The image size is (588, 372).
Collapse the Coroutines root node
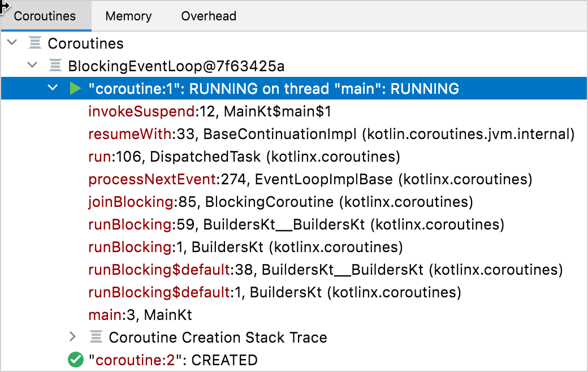coord(12,43)
